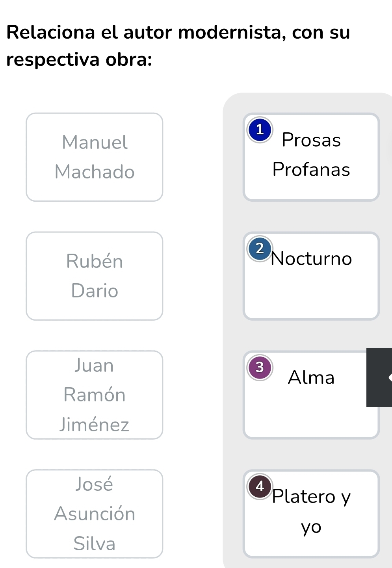Image resolution: width=392 pixels, height=568 pixels.
Task: Expand the dark side panel arrow tab
Action: coord(380,377)
